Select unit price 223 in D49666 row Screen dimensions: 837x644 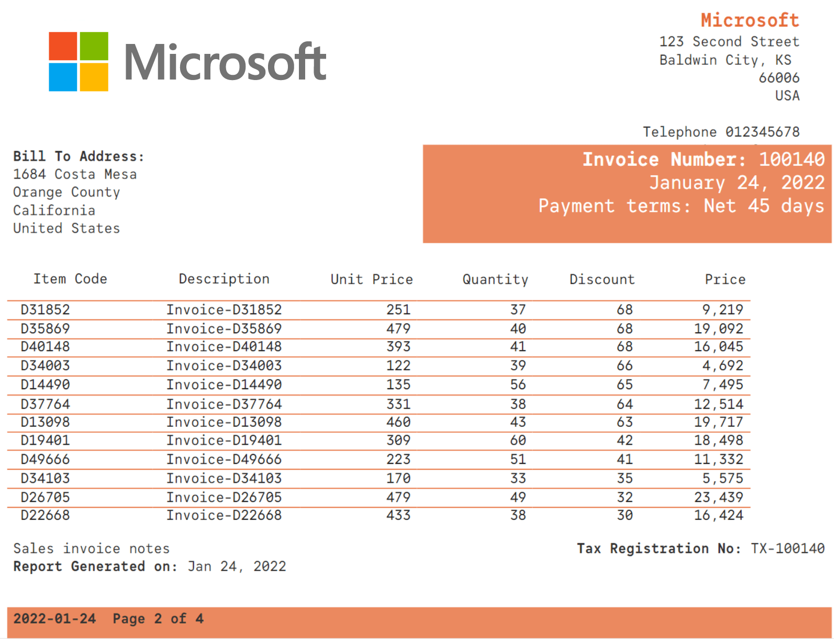click(x=398, y=459)
